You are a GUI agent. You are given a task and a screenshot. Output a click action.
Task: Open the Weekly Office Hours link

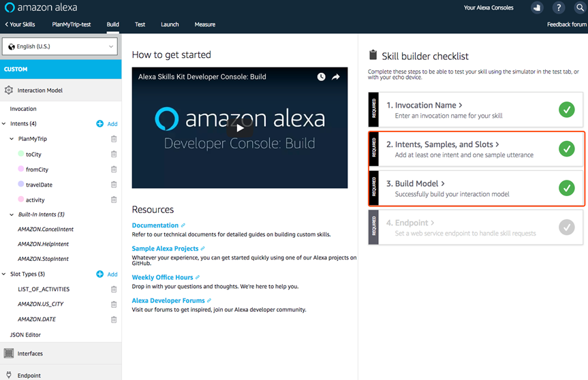pos(162,277)
